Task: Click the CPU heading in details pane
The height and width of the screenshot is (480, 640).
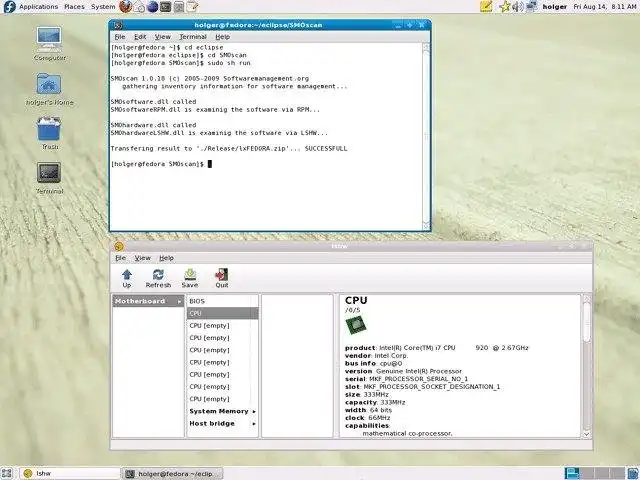Action: pos(356,300)
